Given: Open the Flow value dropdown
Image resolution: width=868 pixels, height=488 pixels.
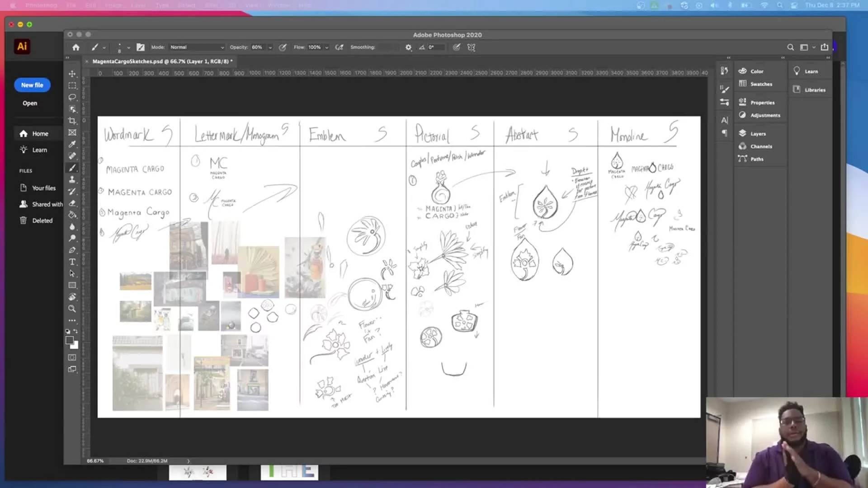Looking at the screenshot, I should click(x=327, y=47).
